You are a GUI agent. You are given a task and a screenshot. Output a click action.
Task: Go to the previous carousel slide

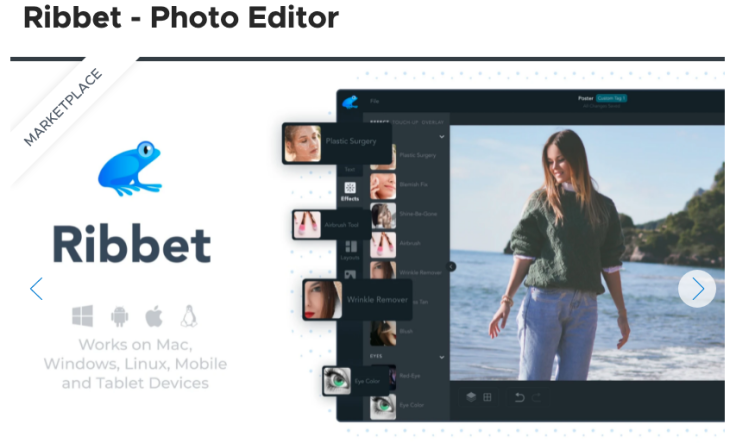coord(36,289)
